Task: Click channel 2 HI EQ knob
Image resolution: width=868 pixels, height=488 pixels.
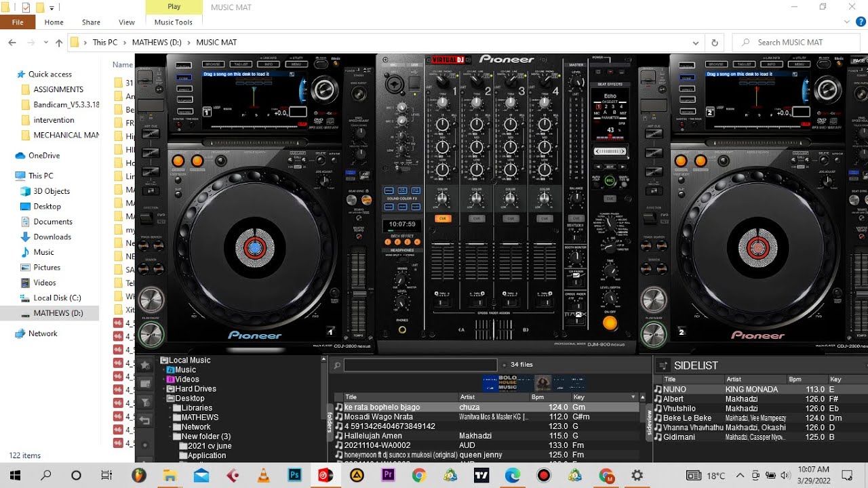Action: coord(477,125)
